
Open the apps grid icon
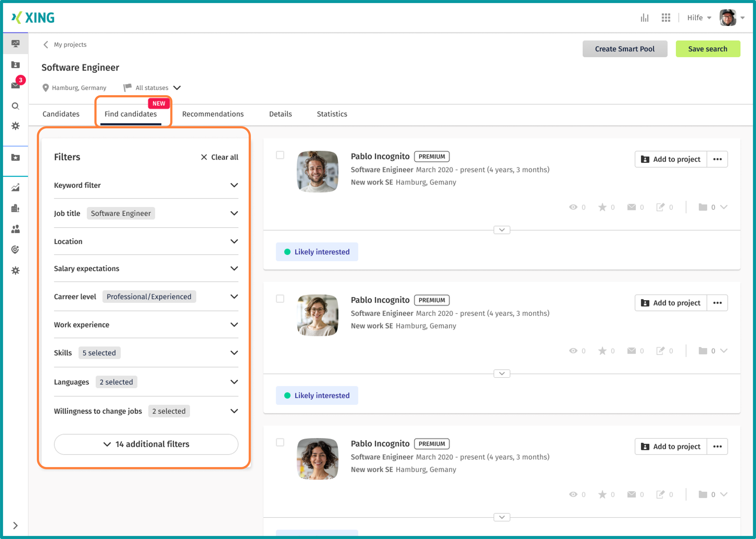666,18
